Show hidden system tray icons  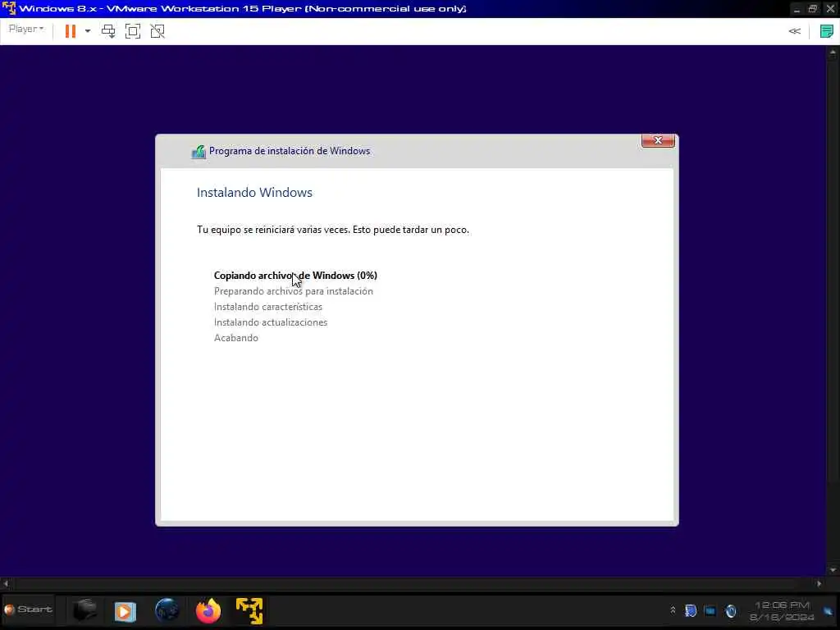coord(673,610)
